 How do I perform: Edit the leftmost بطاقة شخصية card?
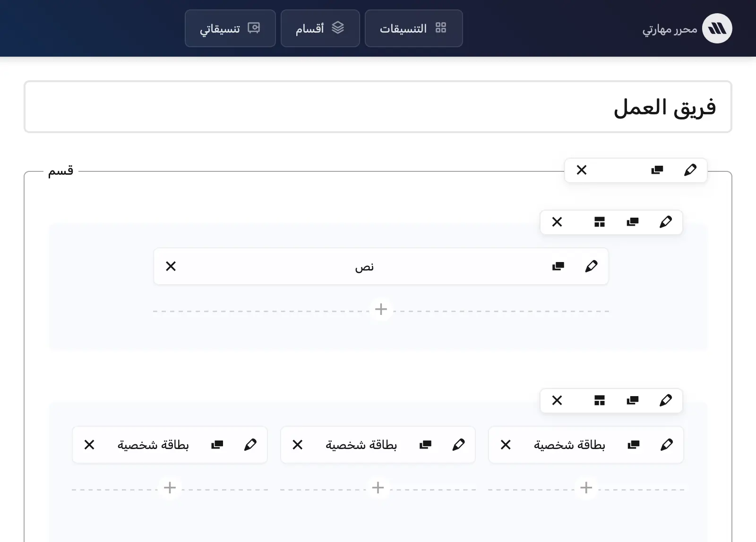point(251,444)
